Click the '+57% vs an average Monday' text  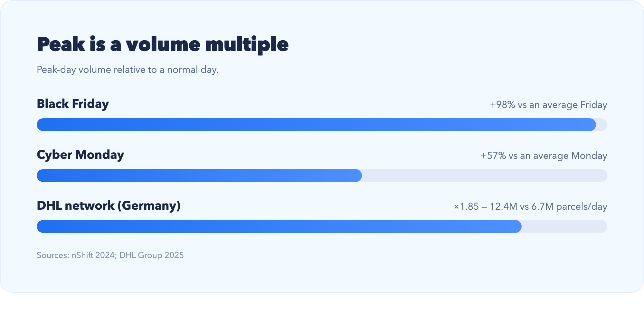[544, 156]
